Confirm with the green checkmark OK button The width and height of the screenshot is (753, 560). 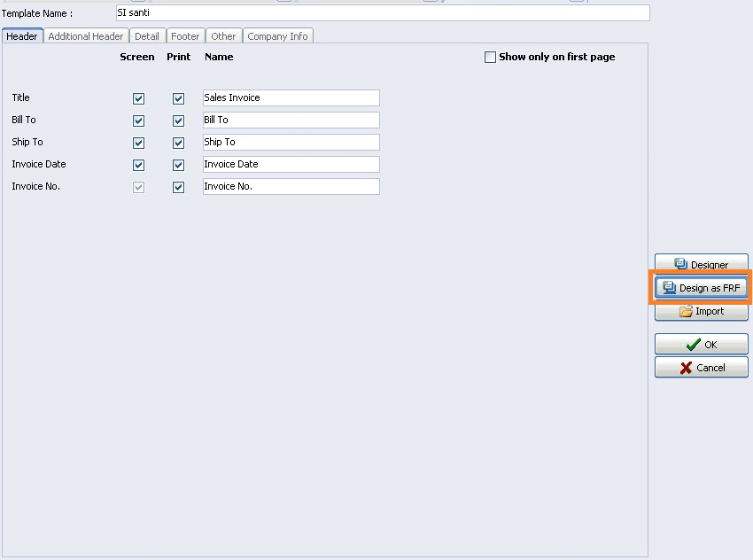[x=701, y=345]
